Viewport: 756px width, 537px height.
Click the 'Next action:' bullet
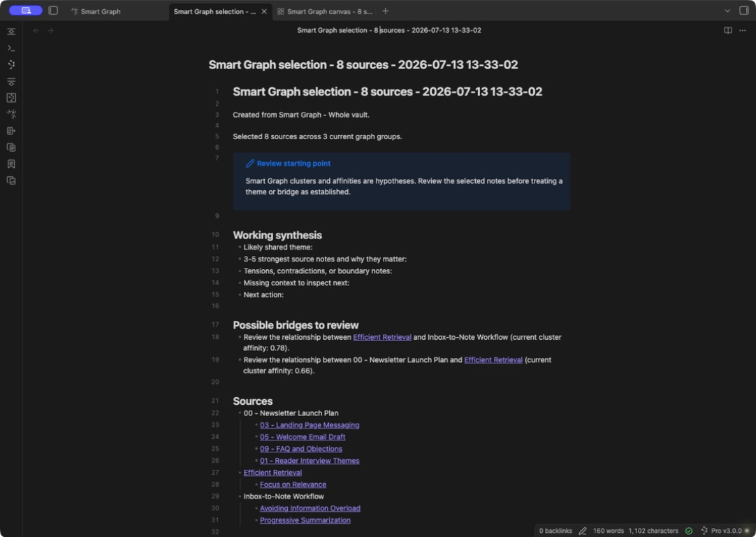pos(263,295)
